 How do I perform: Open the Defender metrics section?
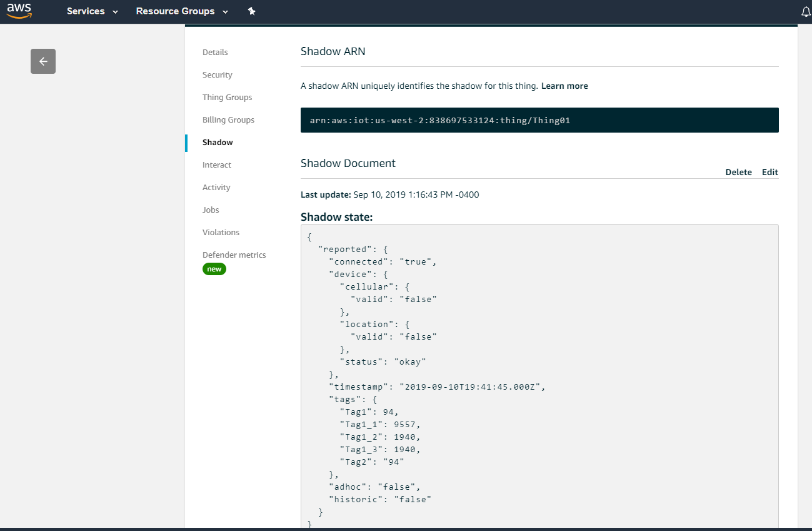pos(234,255)
